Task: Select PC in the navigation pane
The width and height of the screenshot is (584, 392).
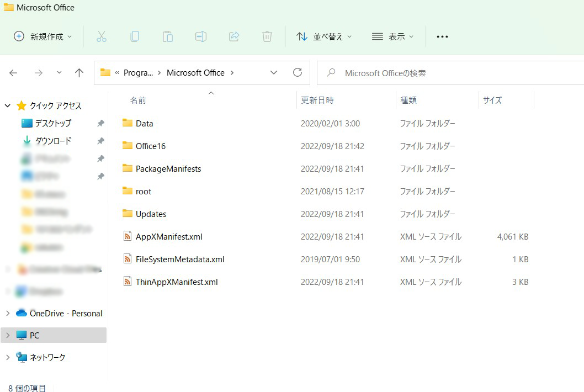Action: (34, 335)
